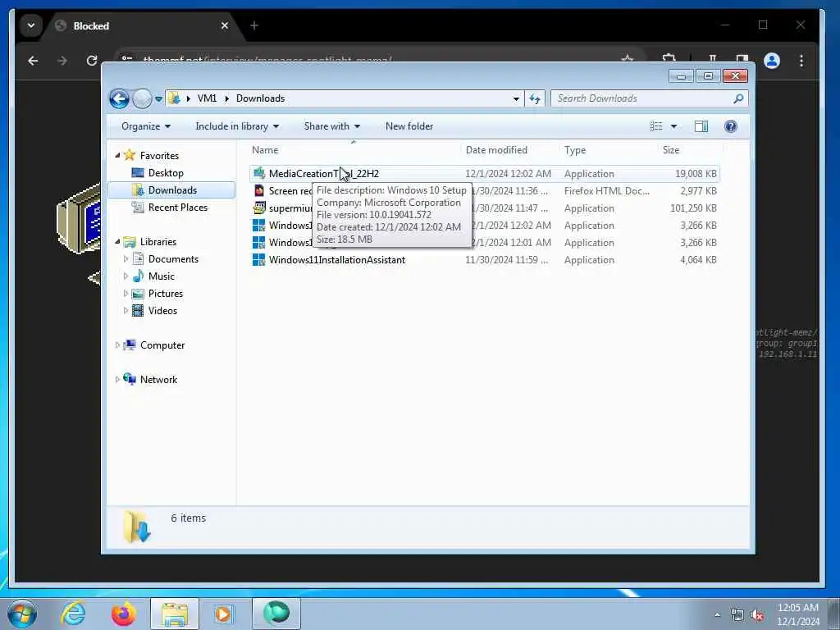Image resolution: width=840 pixels, height=630 pixels.
Task: Collapse the Favorites group
Action: click(117, 155)
